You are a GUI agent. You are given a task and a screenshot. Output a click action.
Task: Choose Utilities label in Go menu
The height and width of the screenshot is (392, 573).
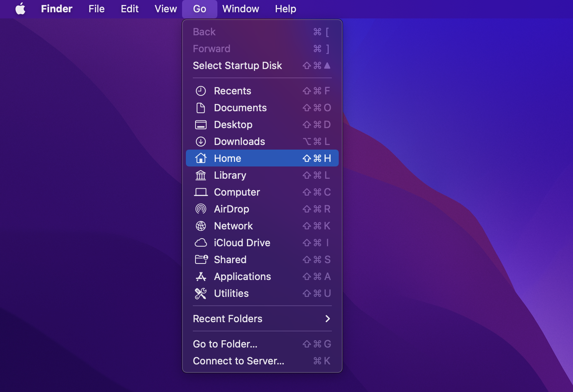click(232, 293)
